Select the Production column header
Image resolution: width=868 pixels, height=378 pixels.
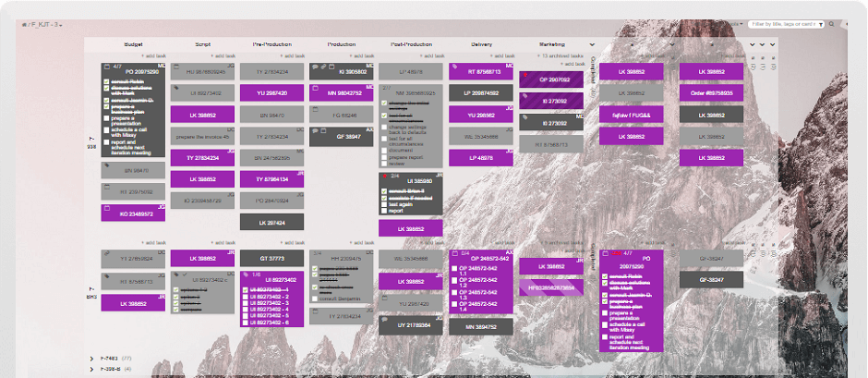(342, 44)
